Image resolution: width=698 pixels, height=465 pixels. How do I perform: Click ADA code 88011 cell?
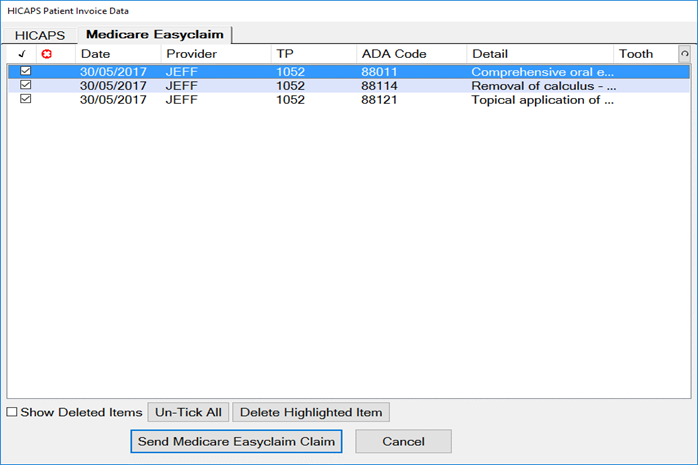(379, 72)
